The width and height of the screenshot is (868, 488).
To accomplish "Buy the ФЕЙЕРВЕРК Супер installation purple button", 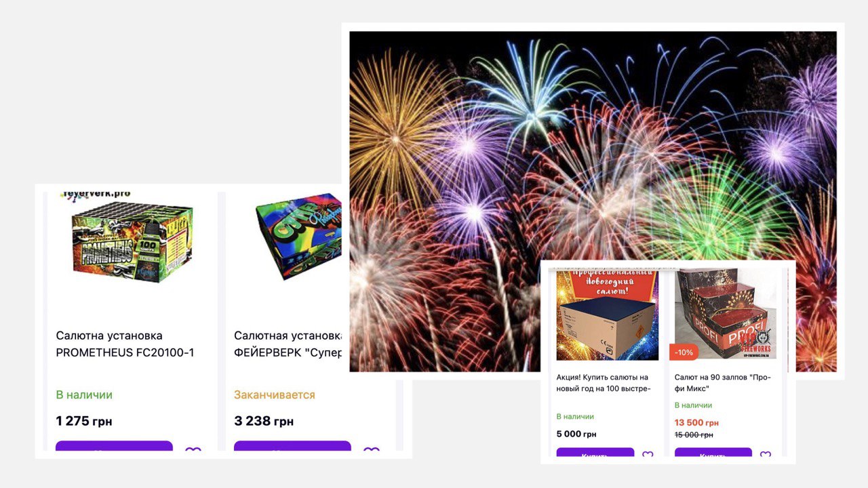I will (x=292, y=450).
